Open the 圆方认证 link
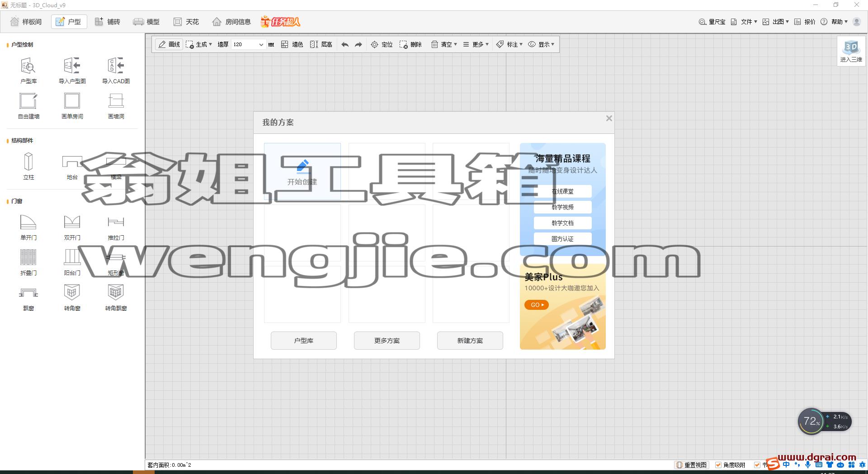 (x=562, y=239)
